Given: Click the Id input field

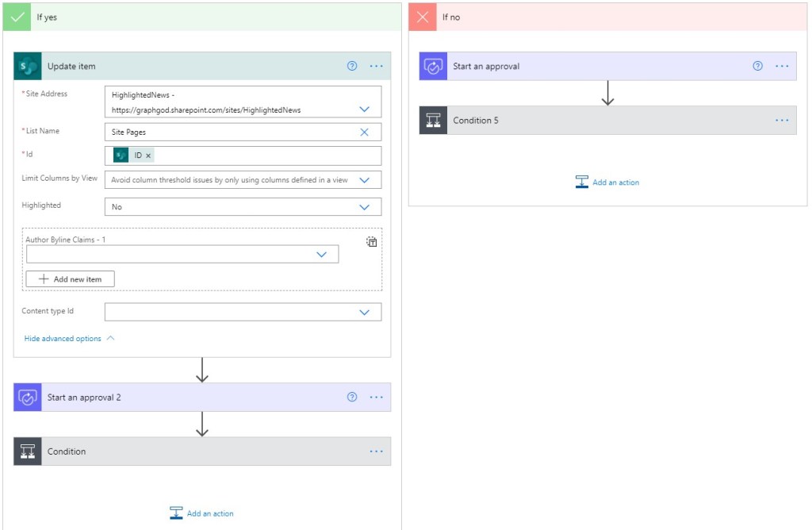Looking at the screenshot, I should 262,156.
